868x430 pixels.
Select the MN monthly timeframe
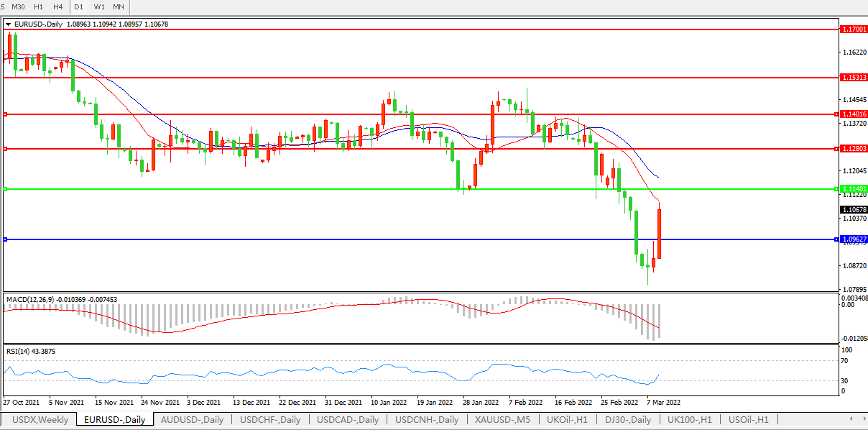tap(119, 6)
